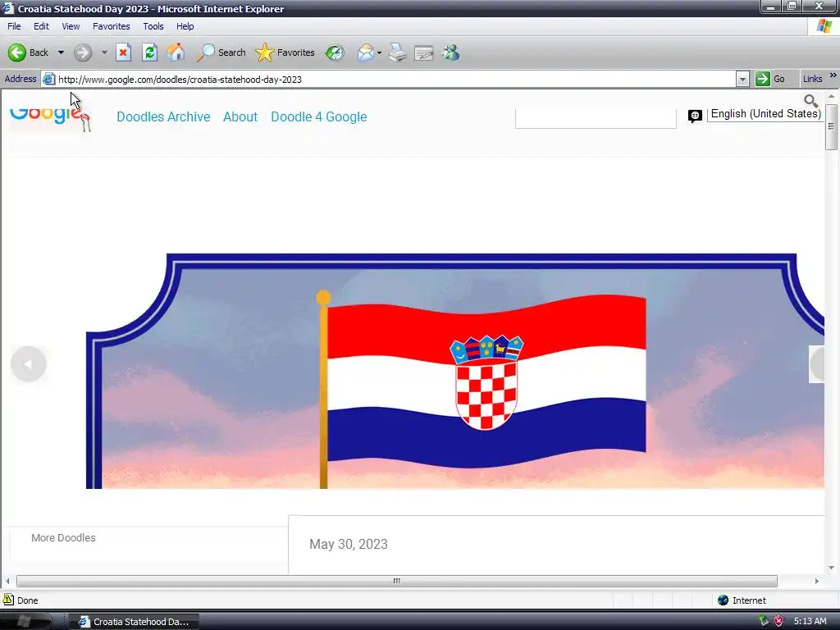Open the Tools menu
840x630 pixels.
click(153, 26)
